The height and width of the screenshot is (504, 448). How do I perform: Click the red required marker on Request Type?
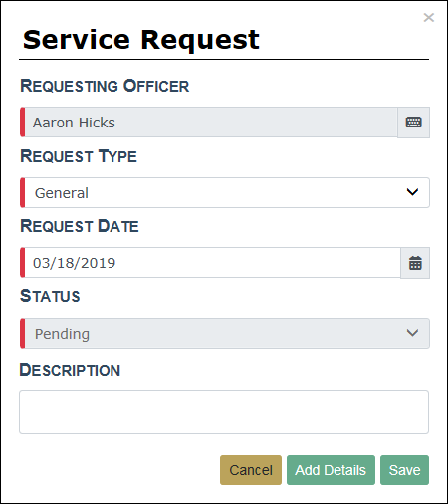(23, 192)
